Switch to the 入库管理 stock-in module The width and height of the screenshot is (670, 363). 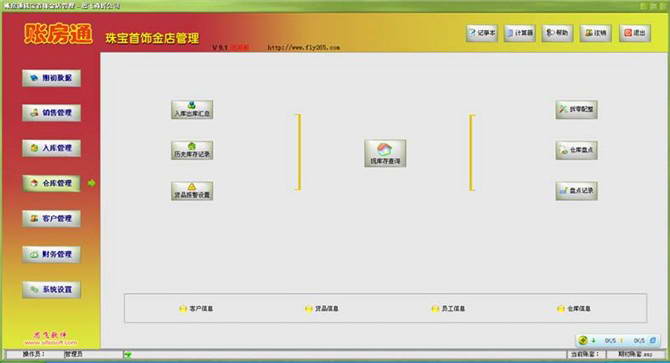pyautogui.click(x=51, y=148)
